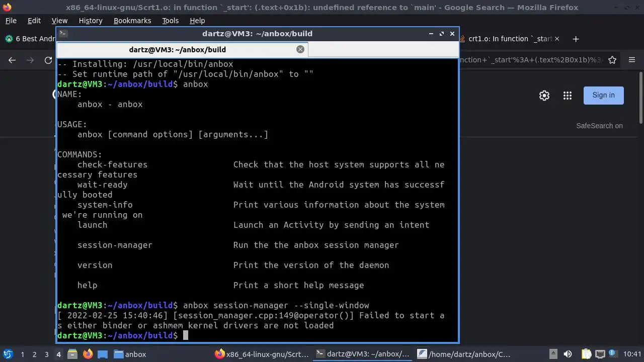Click update notifier tray icon
Viewport: 644px width, 362px height.
(x=612, y=354)
